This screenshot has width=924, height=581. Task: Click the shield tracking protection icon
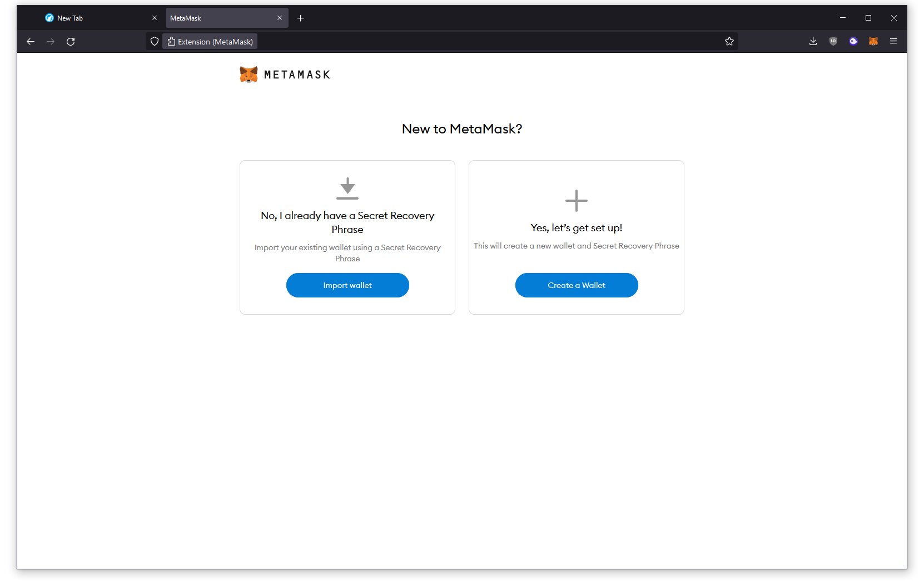click(155, 42)
